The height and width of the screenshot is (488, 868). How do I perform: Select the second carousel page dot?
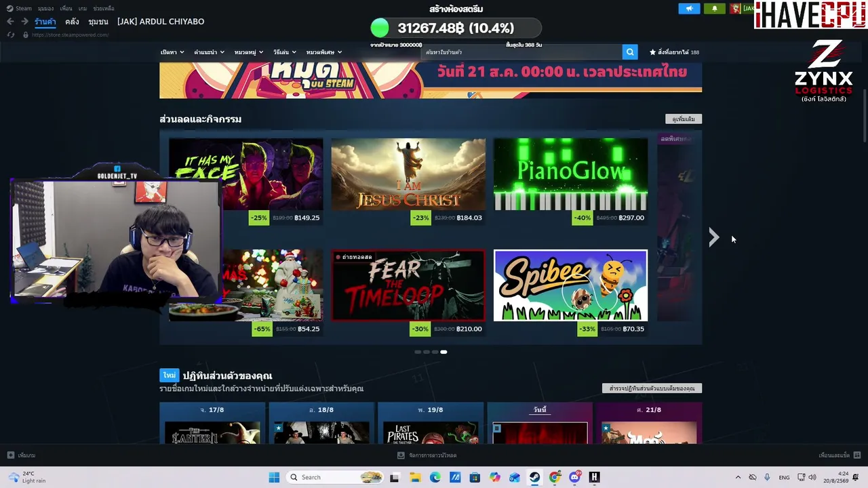427,352
